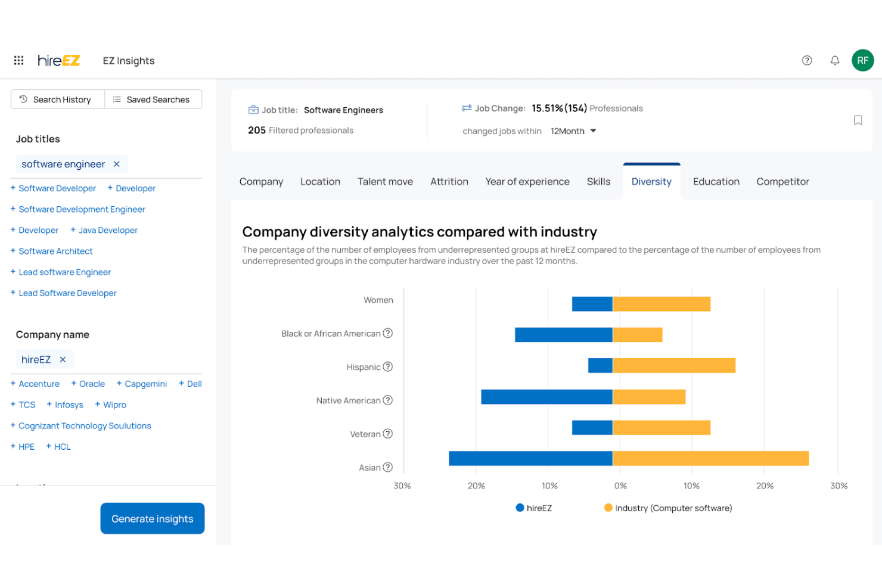
Task: Add Lead software Engineer job title
Action: pos(60,272)
